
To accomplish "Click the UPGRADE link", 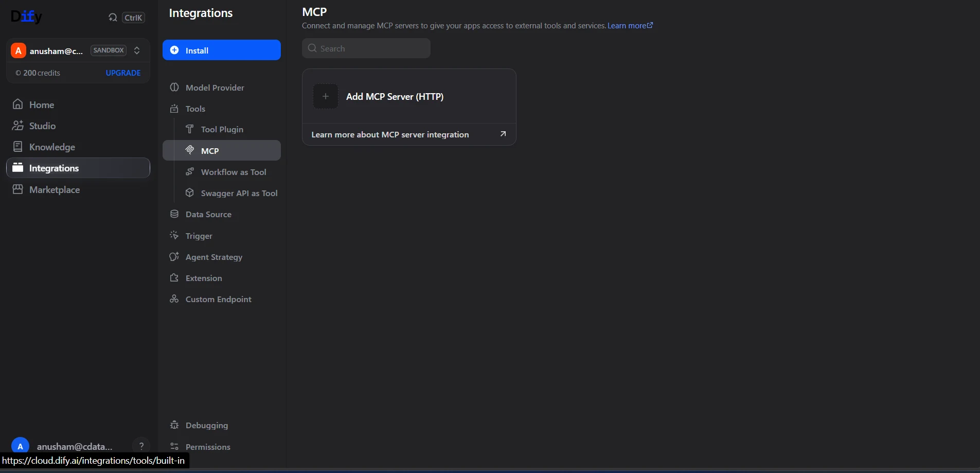I will click(123, 73).
